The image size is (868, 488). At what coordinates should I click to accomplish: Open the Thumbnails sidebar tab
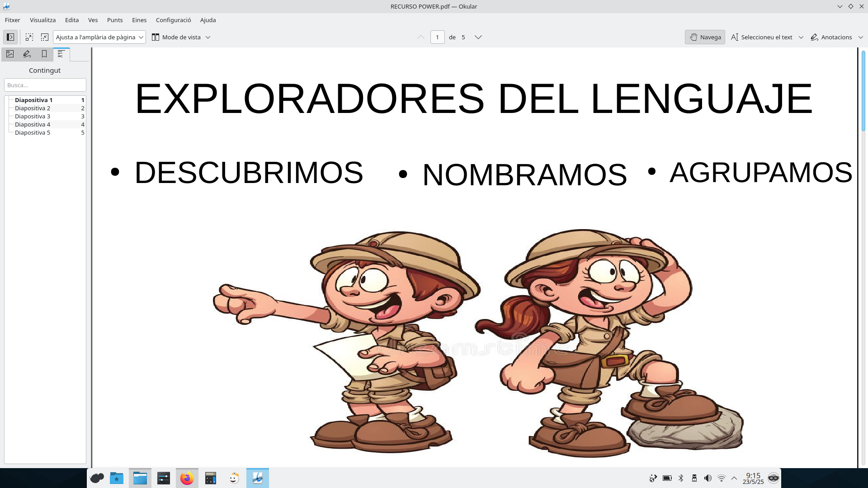pyautogui.click(x=9, y=54)
